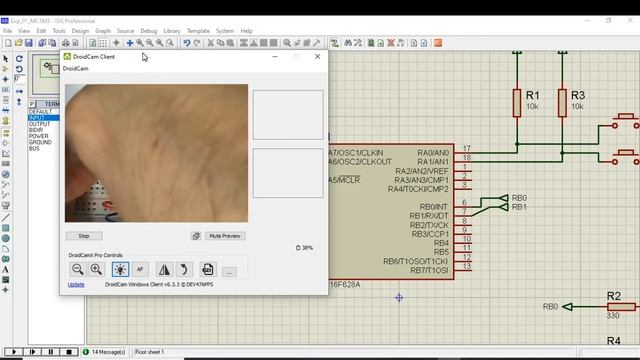This screenshot has width=640, height=360.
Task: Open the DroidCam menu in client window
Action: (76, 69)
